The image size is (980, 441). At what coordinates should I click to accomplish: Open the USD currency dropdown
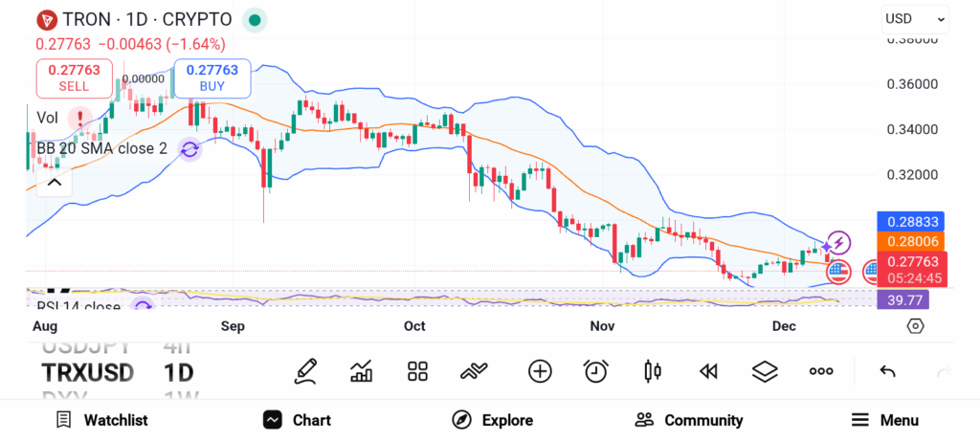(915, 18)
